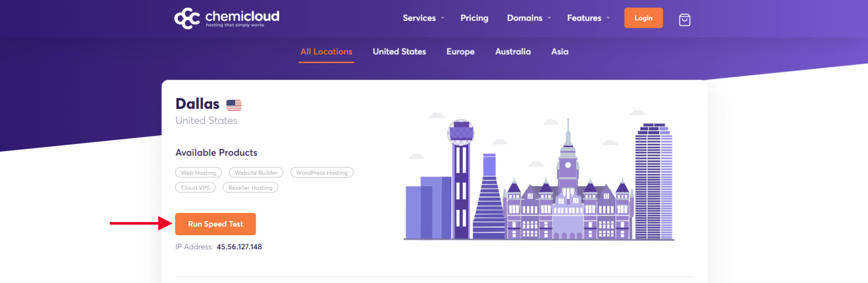Select the All Locations tab
The width and height of the screenshot is (868, 283).
point(326,52)
